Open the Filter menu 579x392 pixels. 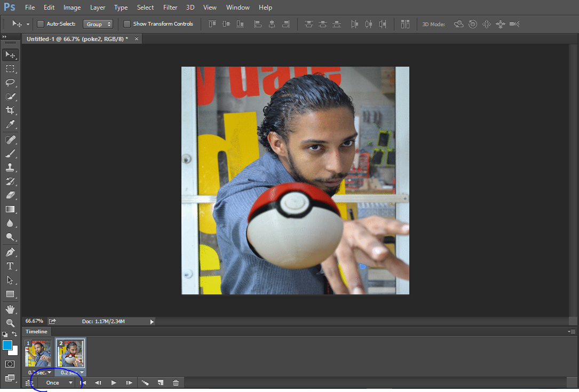[x=170, y=7]
